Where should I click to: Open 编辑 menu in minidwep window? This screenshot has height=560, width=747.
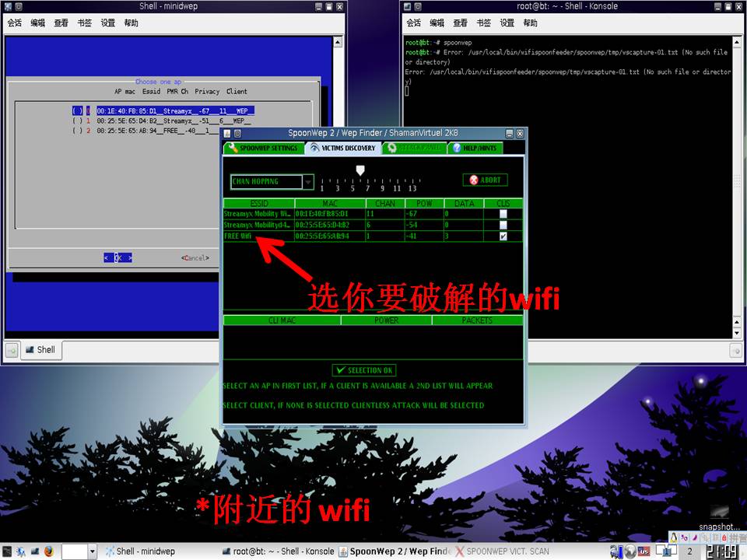(37, 23)
